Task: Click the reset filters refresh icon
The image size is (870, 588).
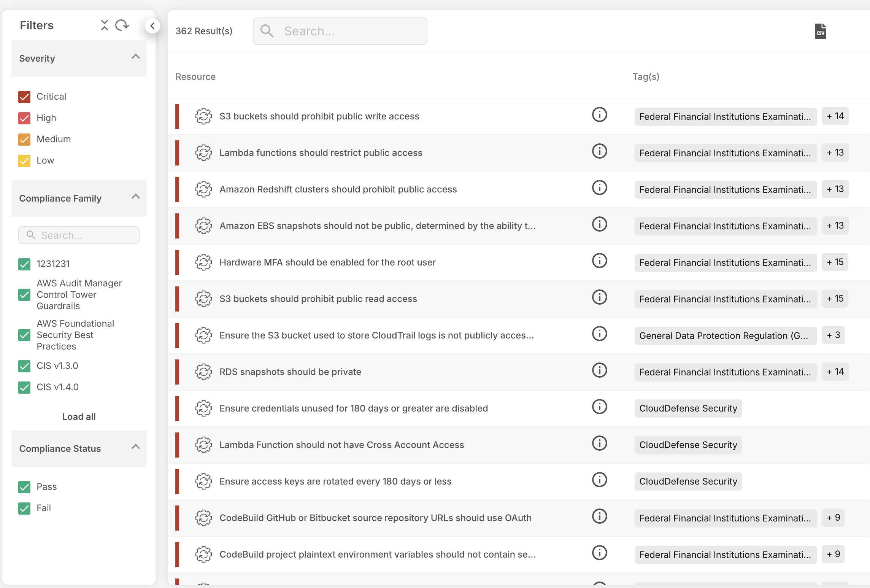Action: 122,25
